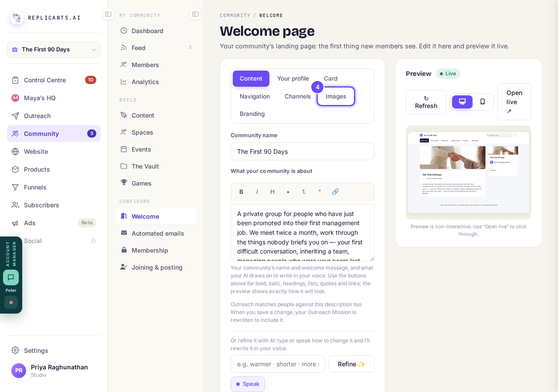The width and height of the screenshot is (558, 392).
Task: Go to Control Centre in the sidebar
Action: pos(54,80)
